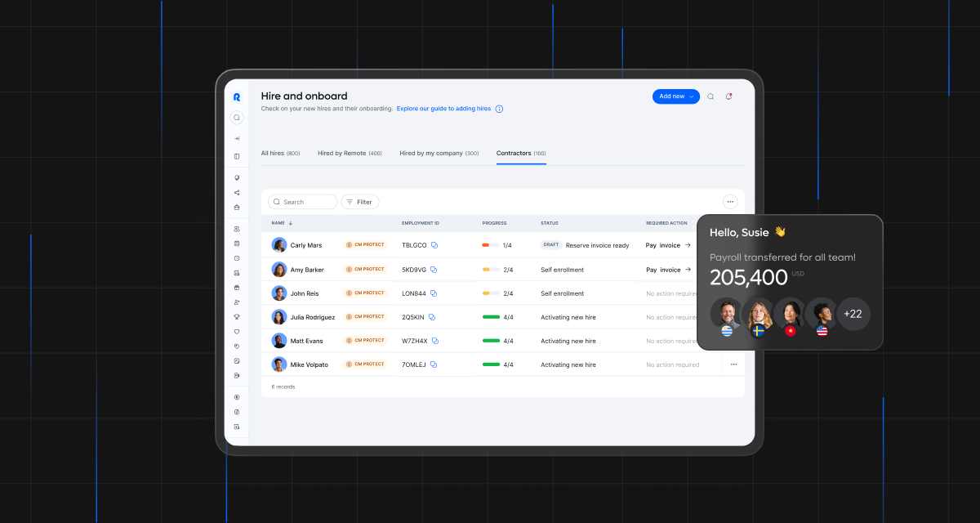Screen dimensions: 980x523
Task: Click the avatar with Swedish flag
Action: pos(758,315)
